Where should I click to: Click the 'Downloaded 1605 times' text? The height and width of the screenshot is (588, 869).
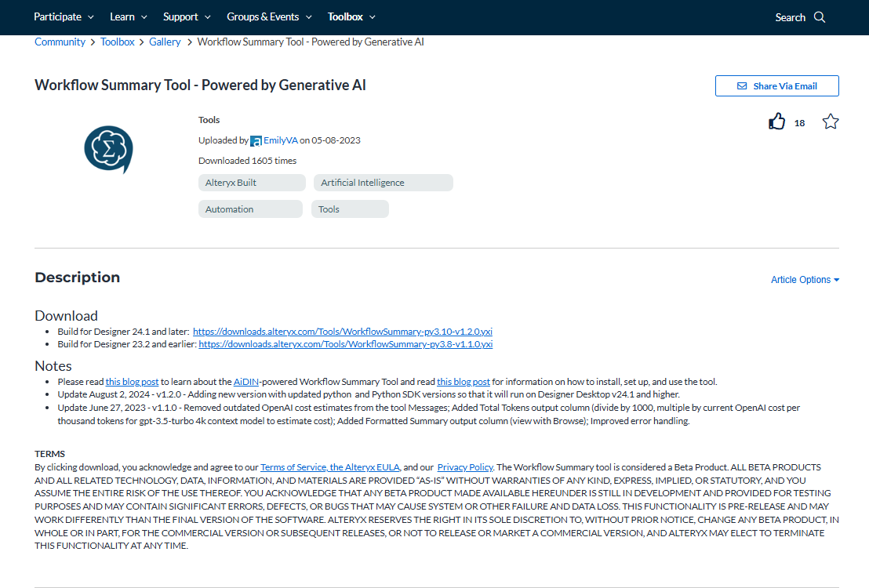tap(247, 161)
